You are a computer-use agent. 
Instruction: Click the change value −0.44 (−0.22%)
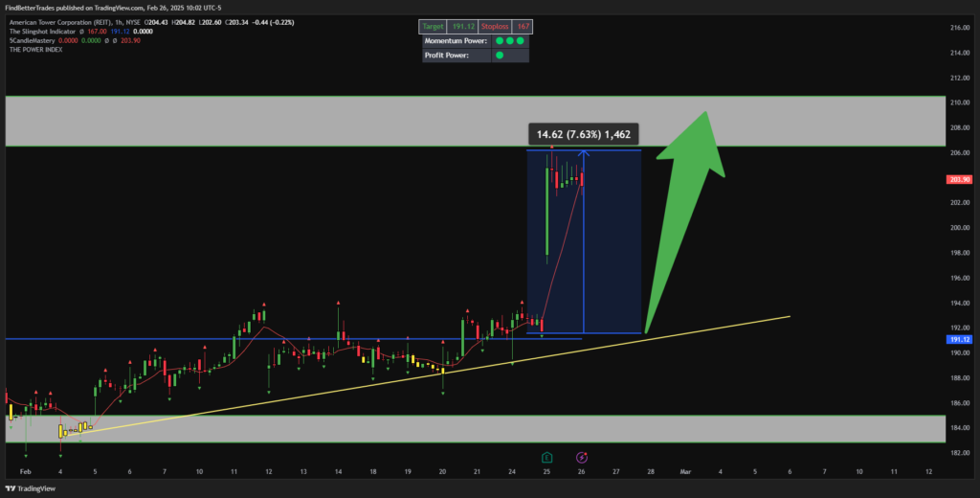(x=273, y=23)
